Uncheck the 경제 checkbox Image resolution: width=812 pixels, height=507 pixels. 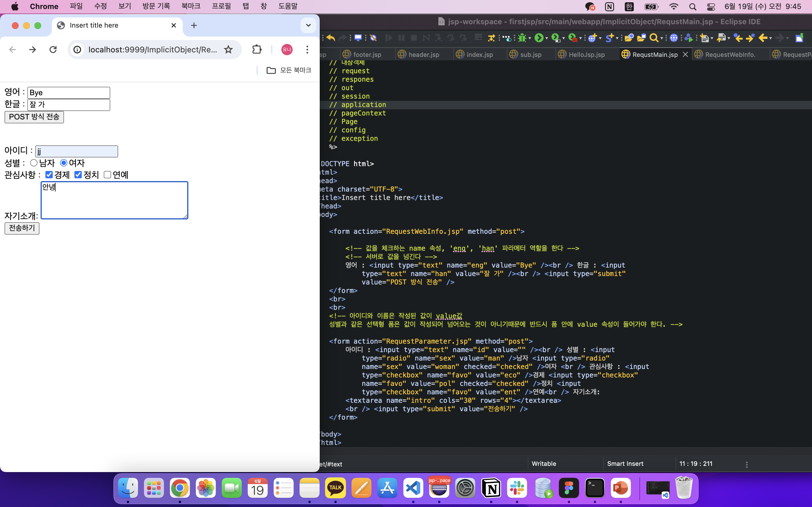49,175
